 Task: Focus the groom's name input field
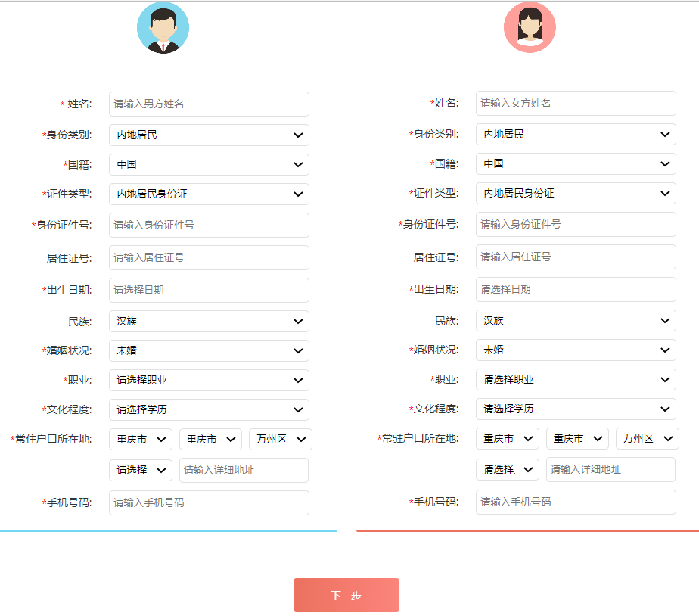[x=209, y=104]
